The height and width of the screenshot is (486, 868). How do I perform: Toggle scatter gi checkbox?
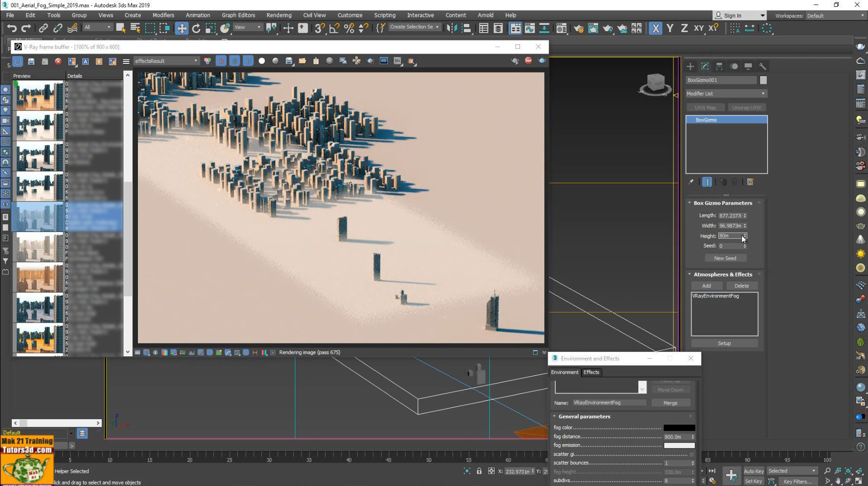692,454
